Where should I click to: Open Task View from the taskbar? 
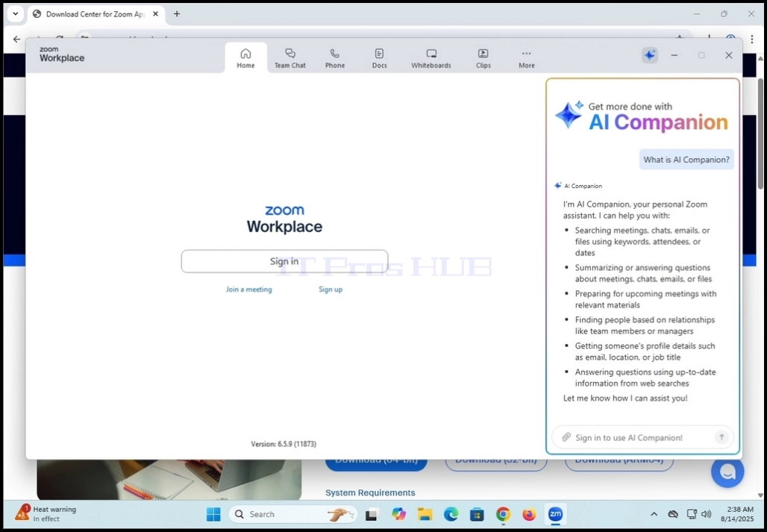(372, 514)
